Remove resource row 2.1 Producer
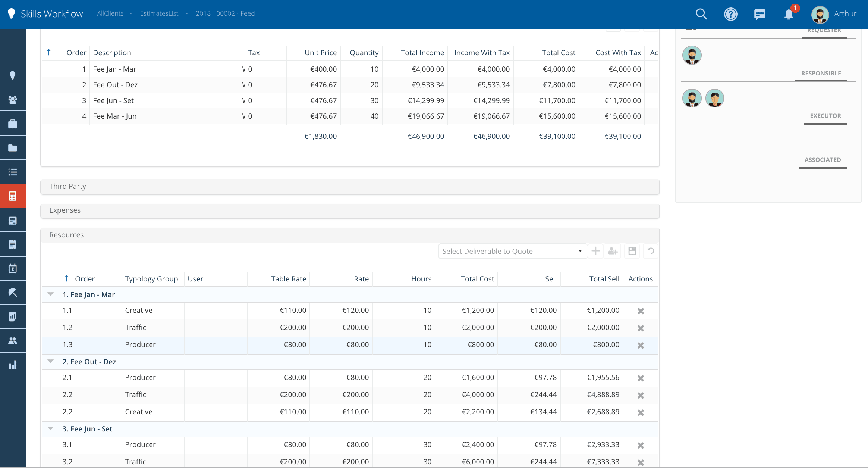 click(641, 378)
